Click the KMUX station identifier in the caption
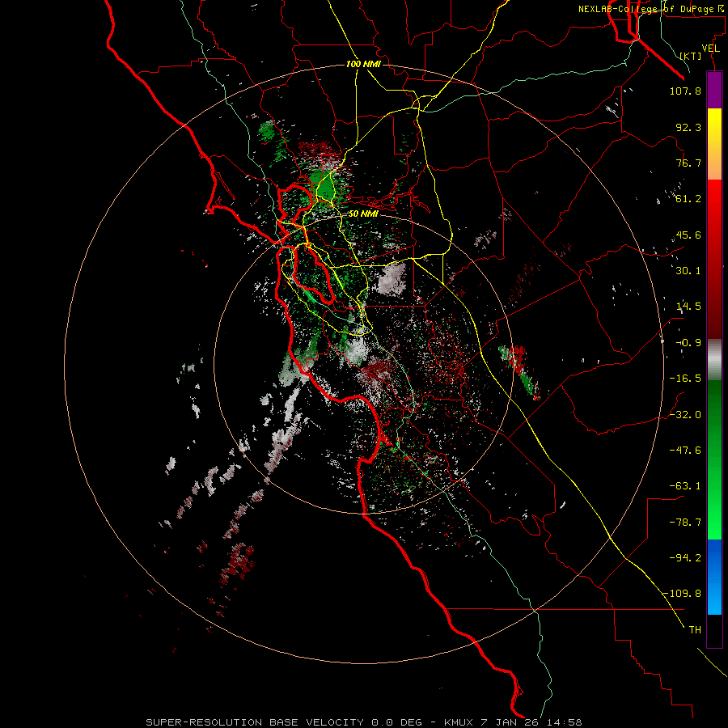728x728 pixels. (x=459, y=722)
